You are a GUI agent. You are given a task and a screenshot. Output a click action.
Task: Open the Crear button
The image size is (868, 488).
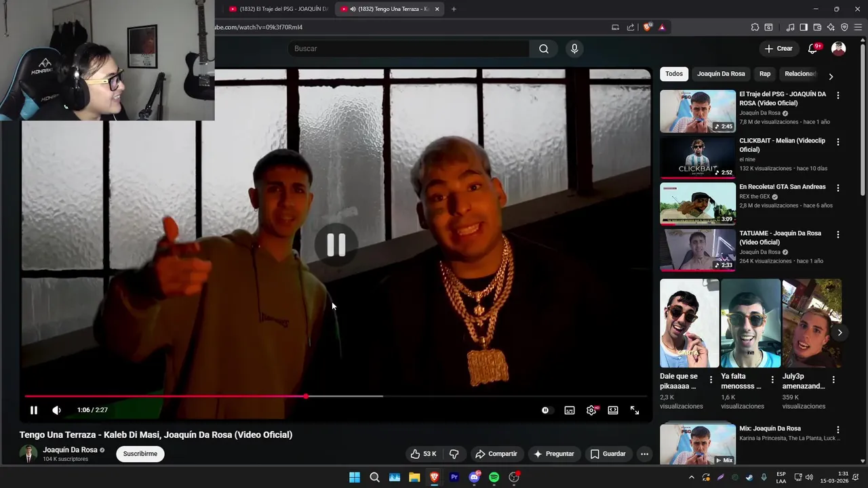click(x=778, y=49)
